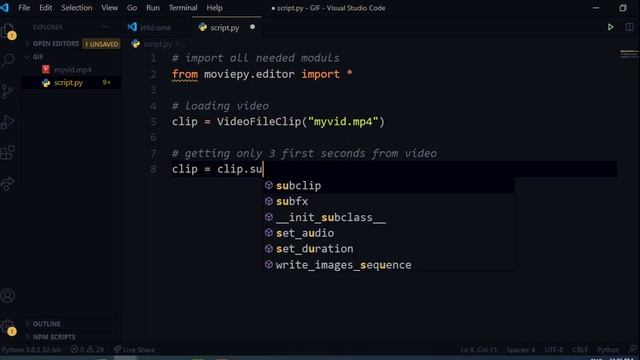
Task: Open the Accounts menu icon
Action: point(8,296)
